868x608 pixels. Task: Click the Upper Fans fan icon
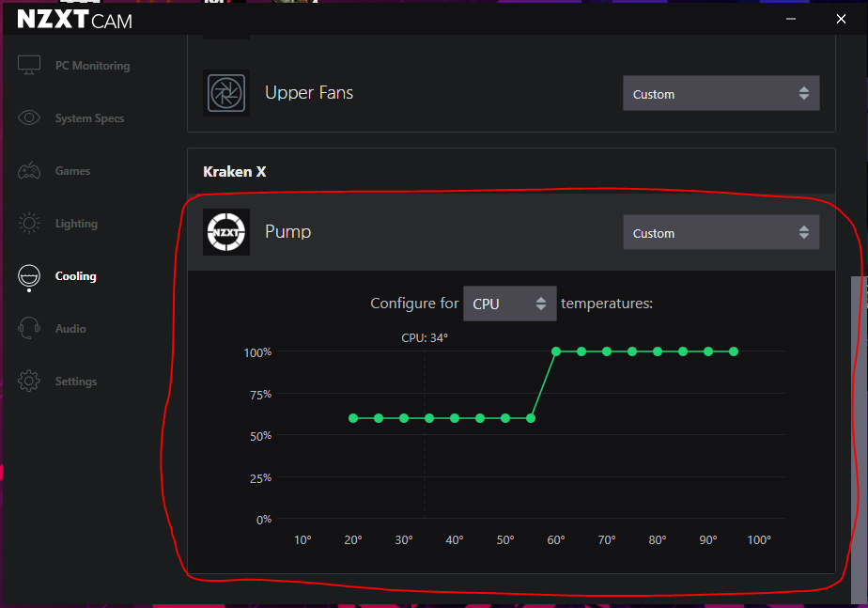(225, 93)
